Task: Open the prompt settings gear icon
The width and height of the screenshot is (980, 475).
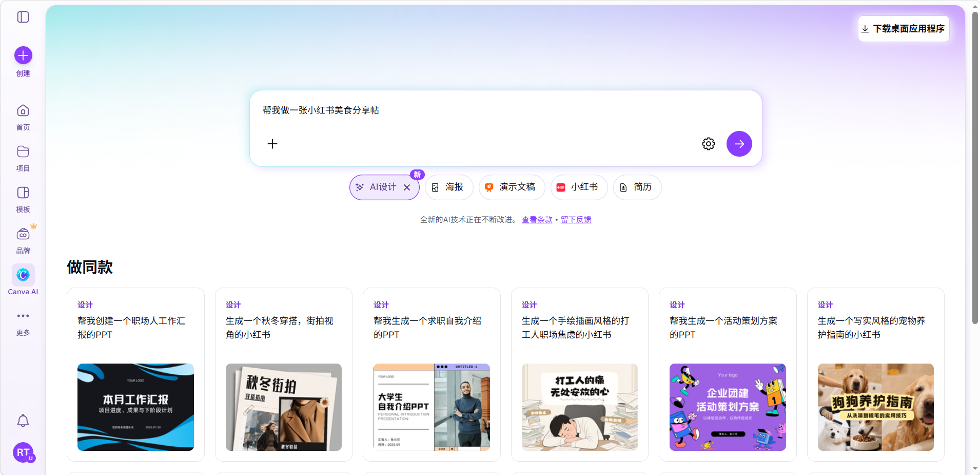Action: pos(708,144)
